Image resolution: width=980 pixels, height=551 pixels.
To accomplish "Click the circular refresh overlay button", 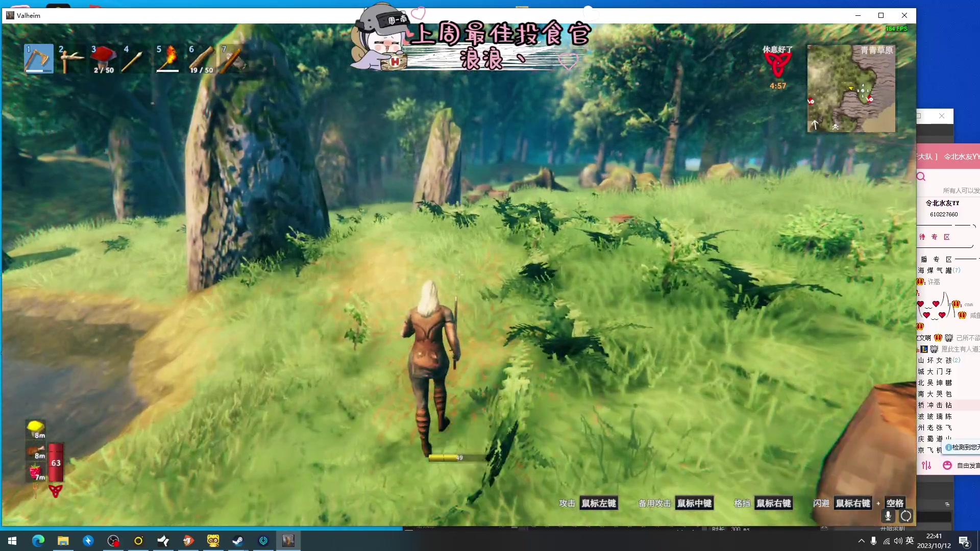I will tap(906, 516).
